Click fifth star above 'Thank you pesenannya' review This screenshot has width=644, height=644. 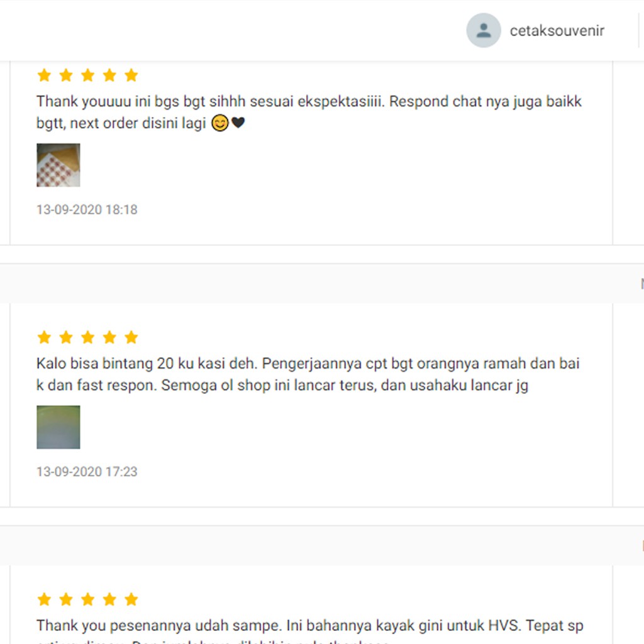click(x=131, y=599)
